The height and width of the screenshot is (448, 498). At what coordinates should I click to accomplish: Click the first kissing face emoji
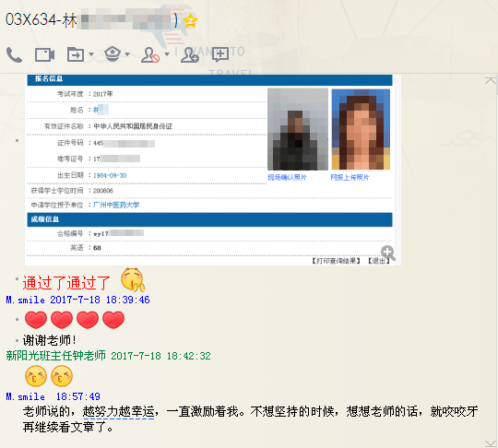tap(36, 376)
